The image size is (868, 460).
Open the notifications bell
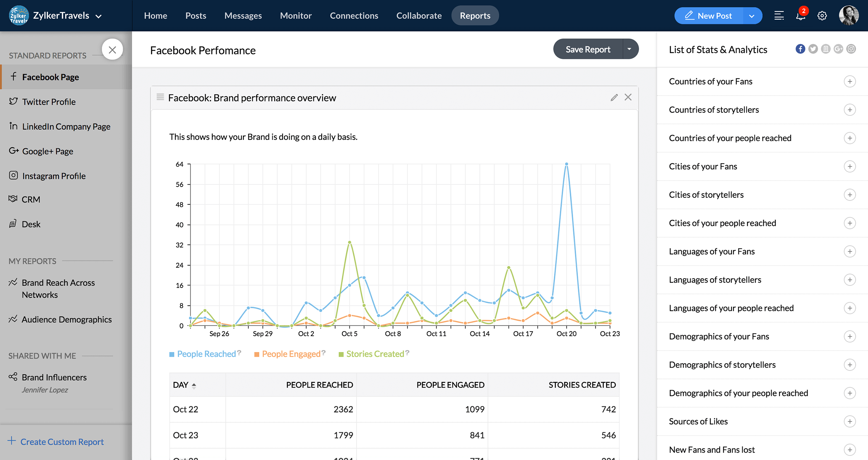pos(800,16)
